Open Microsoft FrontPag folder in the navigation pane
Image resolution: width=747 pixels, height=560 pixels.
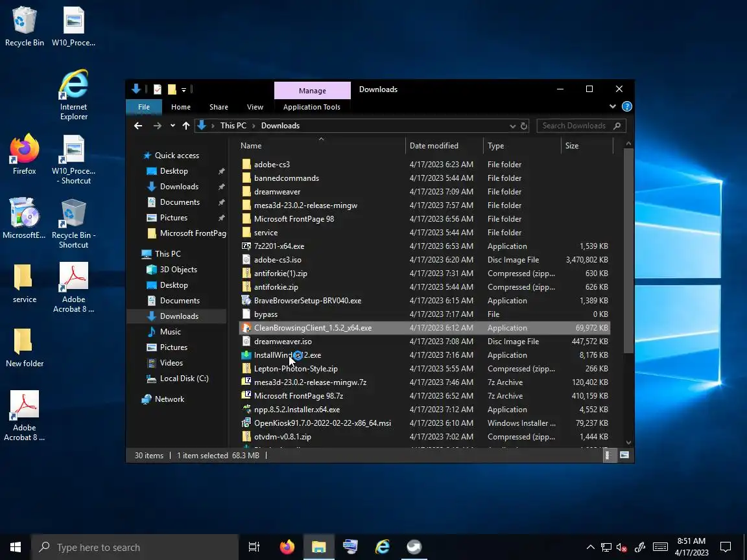(187, 233)
